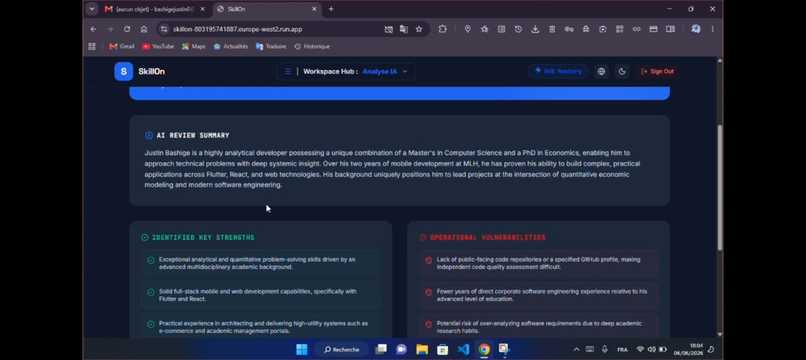Go back to the previous page
The height and width of the screenshot is (360, 806).
point(93,29)
